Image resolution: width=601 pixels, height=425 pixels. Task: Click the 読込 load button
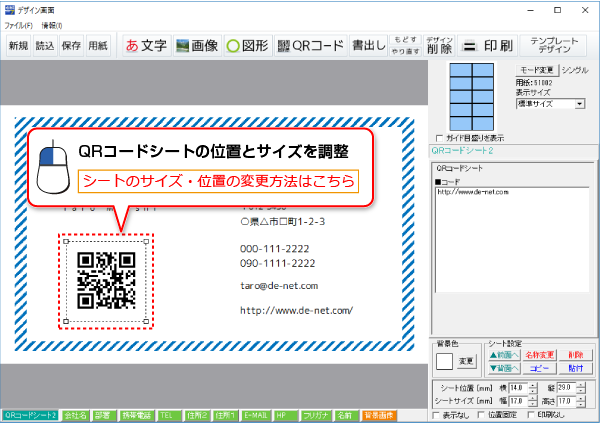tap(45, 46)
